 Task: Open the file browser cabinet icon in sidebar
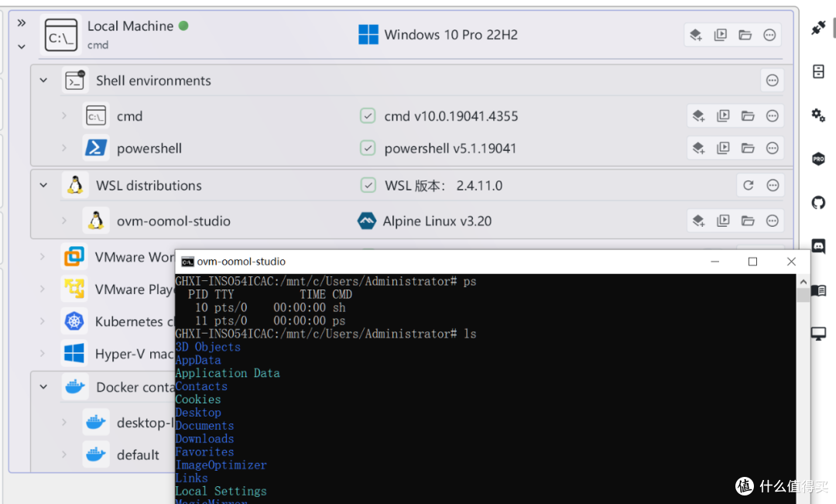click(x=818, y=71)
